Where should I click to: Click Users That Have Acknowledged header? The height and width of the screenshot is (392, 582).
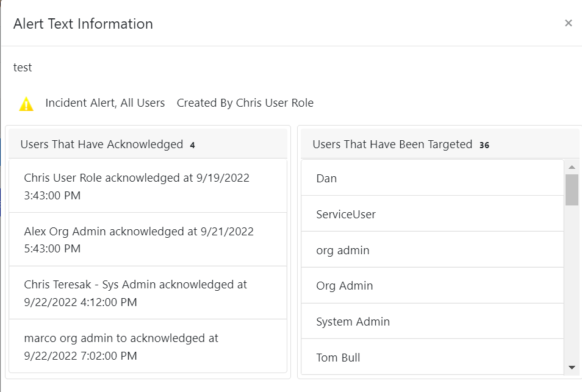(x=102, y=144)
